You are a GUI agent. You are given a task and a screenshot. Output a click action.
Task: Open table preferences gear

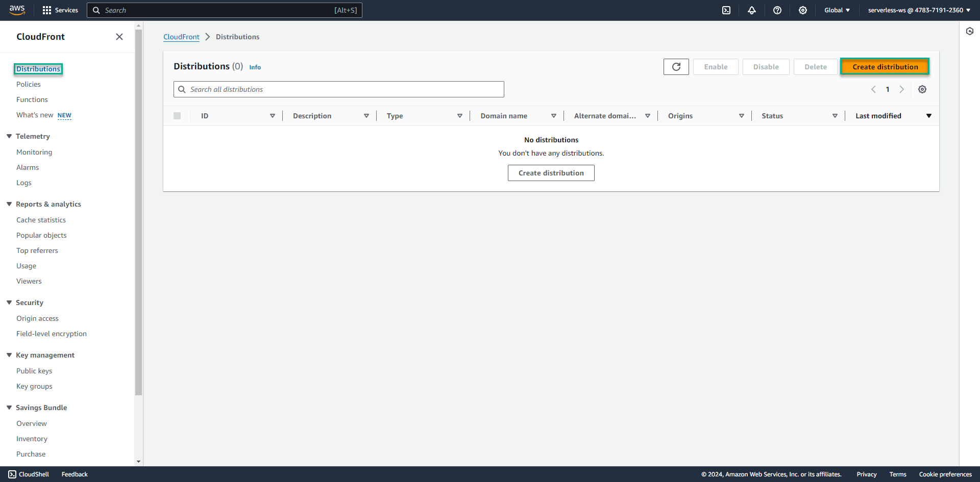[x=922, y=89]
